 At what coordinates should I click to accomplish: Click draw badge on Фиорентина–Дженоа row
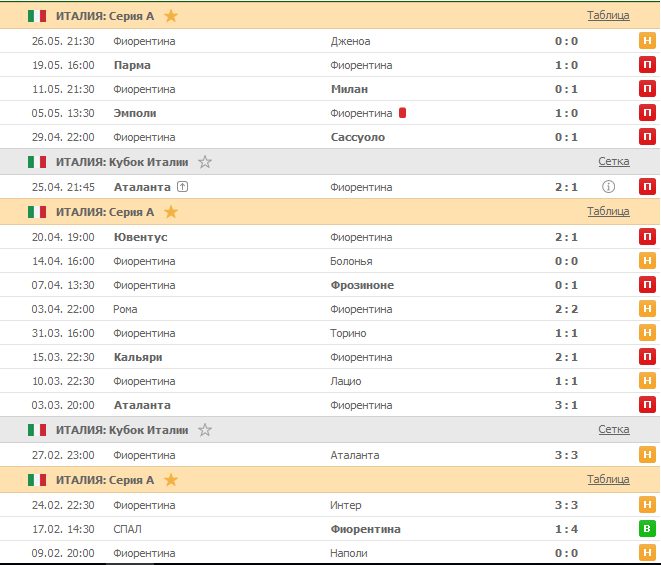647,41
